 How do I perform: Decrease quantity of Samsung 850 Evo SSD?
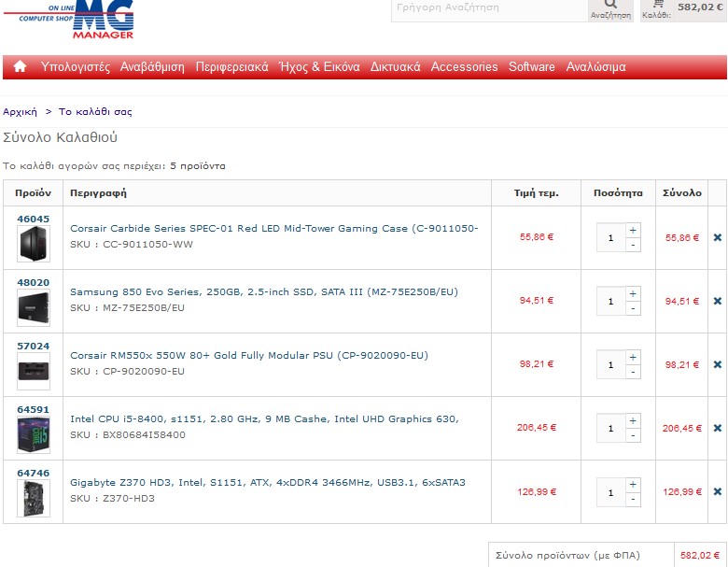pyautogui.click(x=633, y=308)
